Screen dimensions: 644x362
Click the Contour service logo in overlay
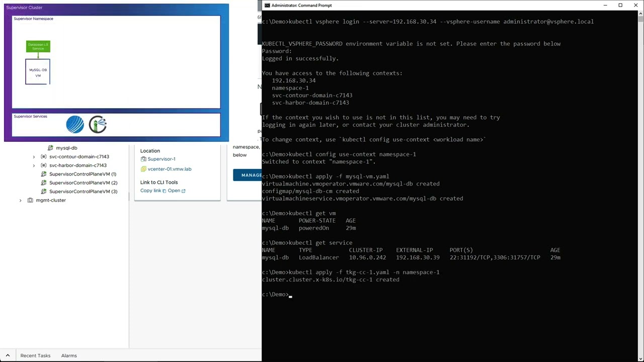click(75, 125)
